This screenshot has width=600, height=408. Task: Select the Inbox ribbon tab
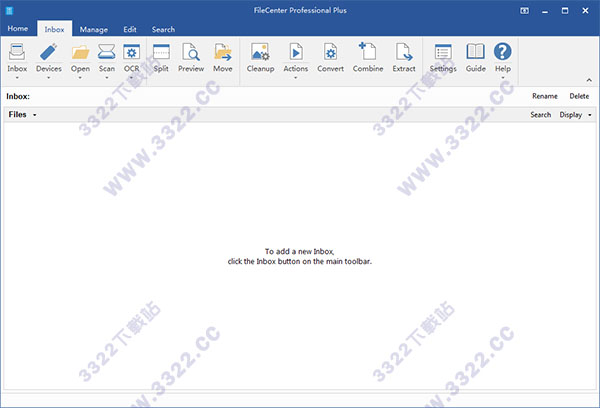click(54, 29)
